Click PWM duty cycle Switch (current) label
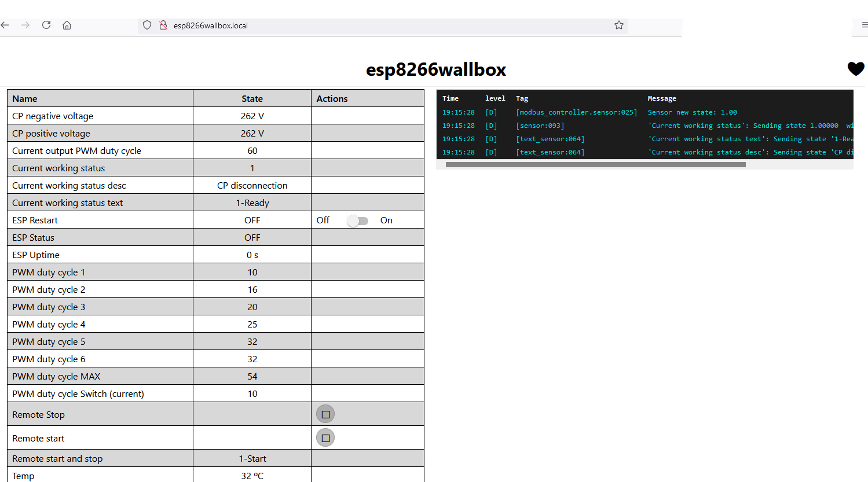This screenshot has width=868, height=482. click(78, 393)
